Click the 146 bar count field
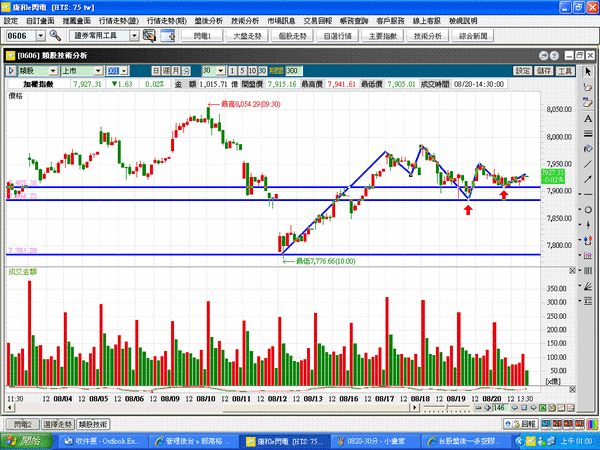The width and height of the screenshot is (600, 450). click(x=501, y=408)
